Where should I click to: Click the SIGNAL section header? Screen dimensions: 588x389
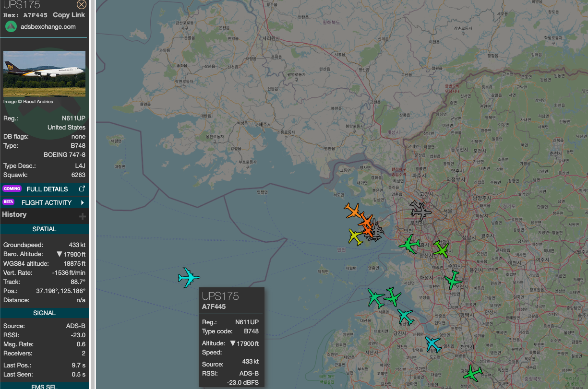pyautogui.click(x=44, y=313)
